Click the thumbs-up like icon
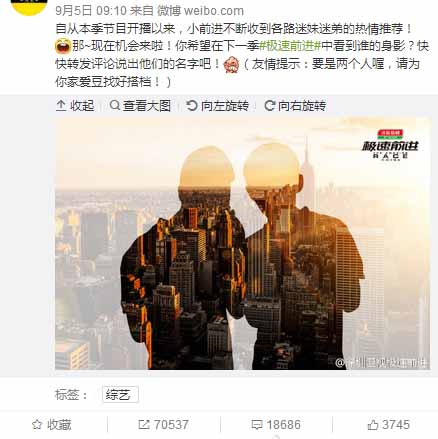 click(x=373, y=425)
